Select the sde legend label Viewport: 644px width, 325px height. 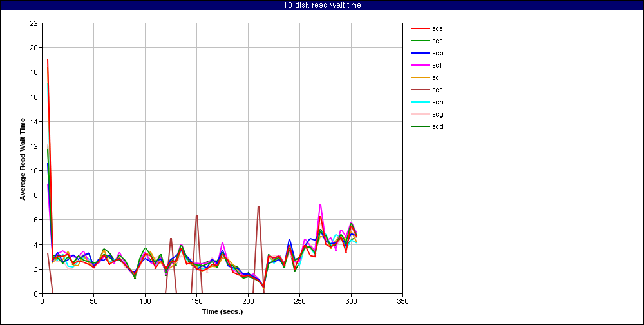coord(438,29)
